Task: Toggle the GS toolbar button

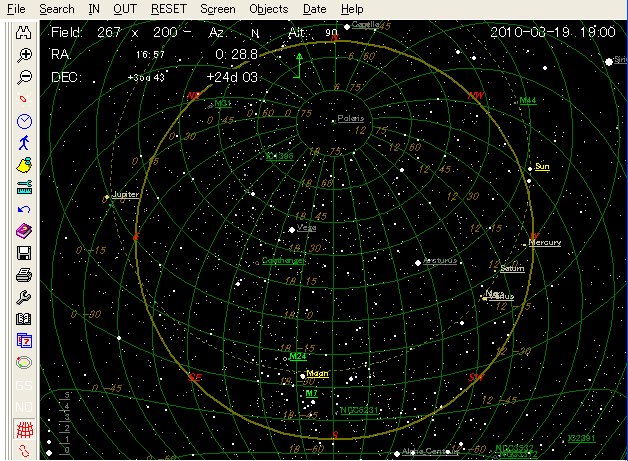Action: [24, 385]
